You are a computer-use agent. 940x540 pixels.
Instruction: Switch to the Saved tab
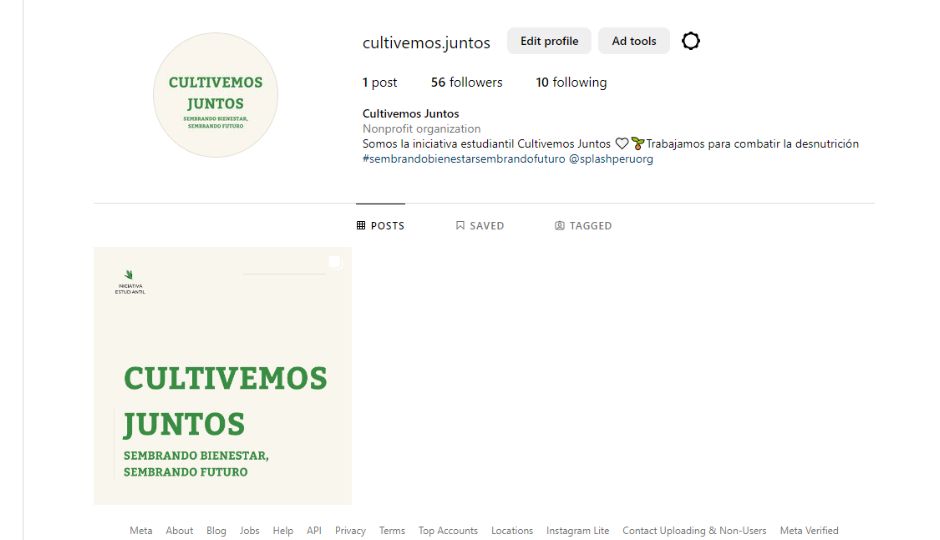click(x=479, y=226)
